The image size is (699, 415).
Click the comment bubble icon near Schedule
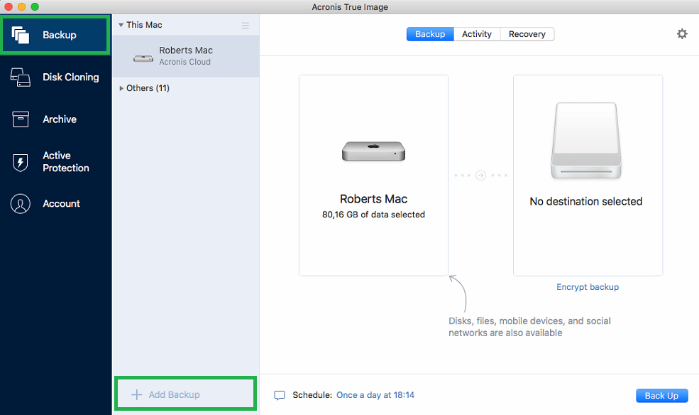[x=280, y=395]
